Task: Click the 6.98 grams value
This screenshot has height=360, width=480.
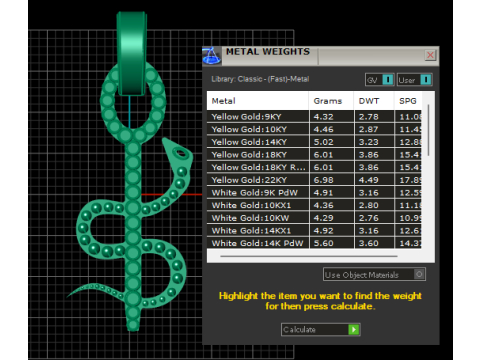Action: 323,180
